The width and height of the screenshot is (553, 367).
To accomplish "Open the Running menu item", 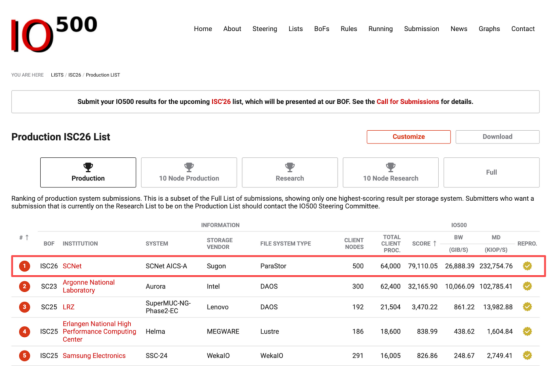I will (x=381, y=29).
